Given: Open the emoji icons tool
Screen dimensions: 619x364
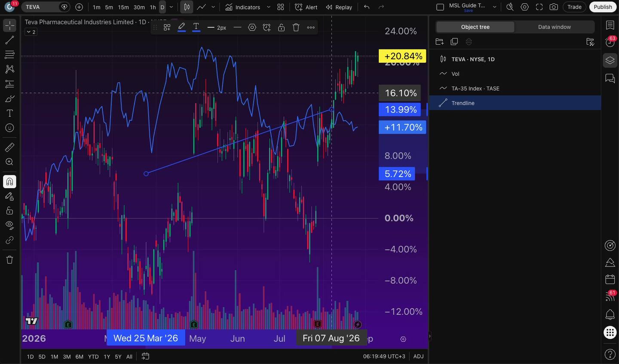Looking at the screenshot, I should 9,128.
